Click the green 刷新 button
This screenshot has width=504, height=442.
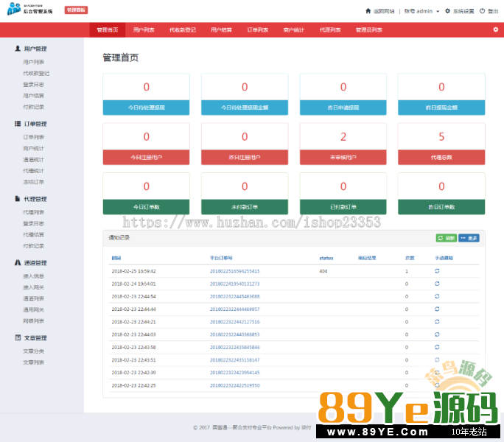tap(446, 238)
